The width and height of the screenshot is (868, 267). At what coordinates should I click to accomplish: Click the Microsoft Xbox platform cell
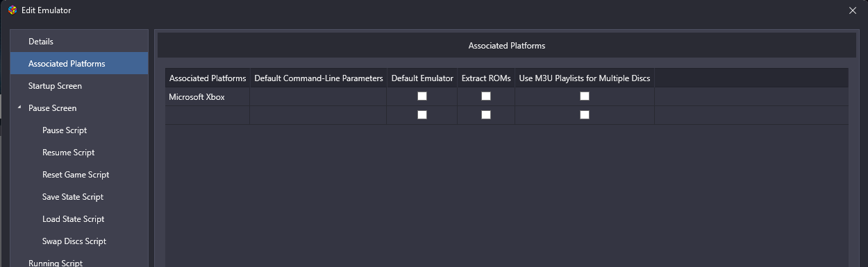point(207,97)
